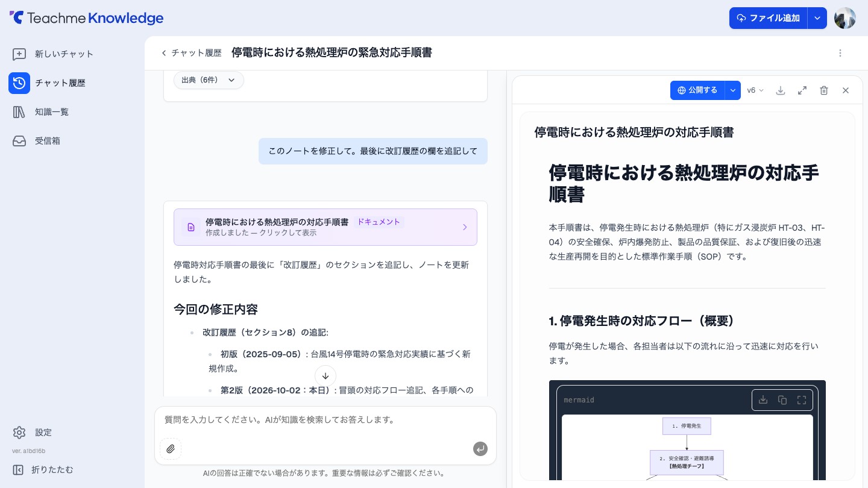Open the chat's three-dot options menu
Image resolution: width=868 pixels, height=488 pixels.
pos(840,53)
